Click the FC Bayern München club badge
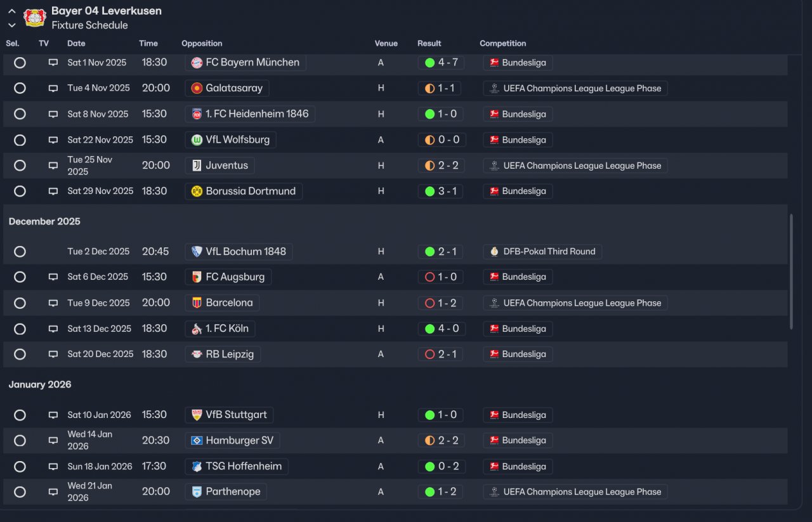The height and width of the screenshot is (522, 812). tap(197, 63)
